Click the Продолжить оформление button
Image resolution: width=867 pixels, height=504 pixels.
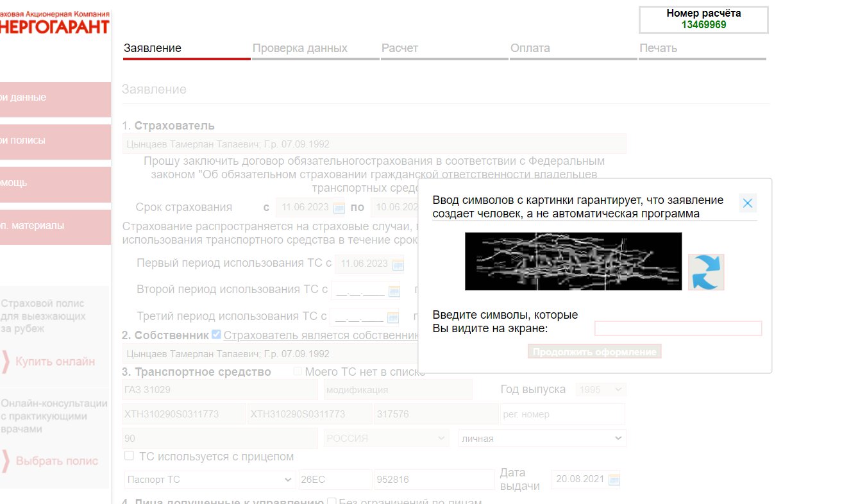point(594,351)
